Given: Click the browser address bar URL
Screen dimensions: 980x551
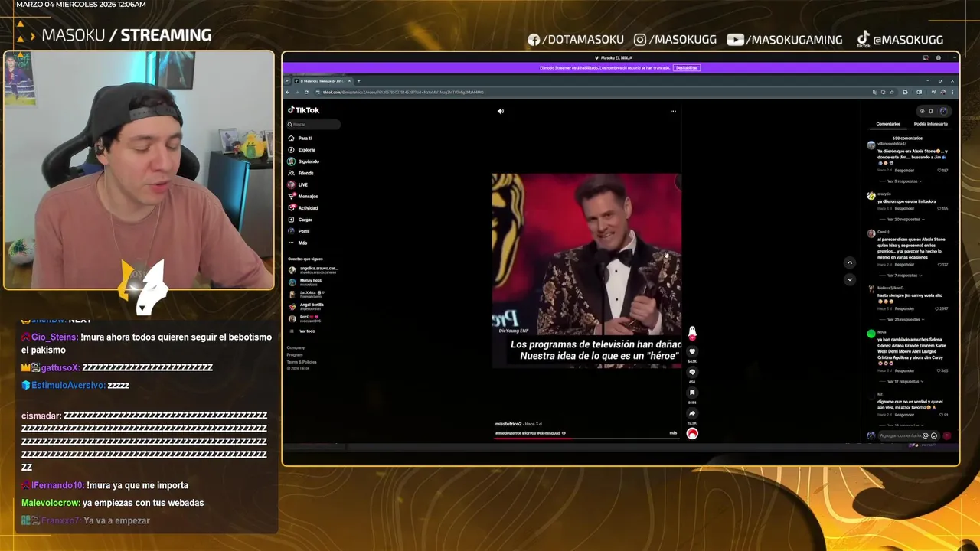Looking at the screenshot, I should [x=403, y=92].
